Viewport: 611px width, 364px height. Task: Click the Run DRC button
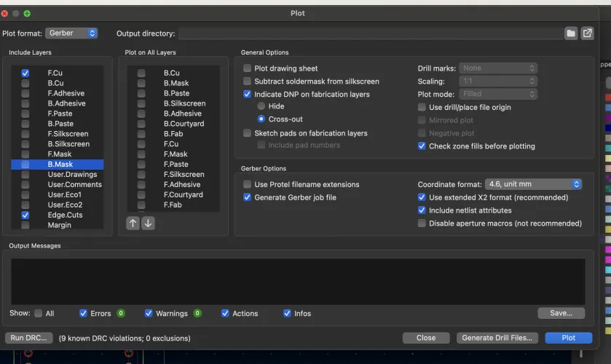pyautogui.click(x=28, y=338)
